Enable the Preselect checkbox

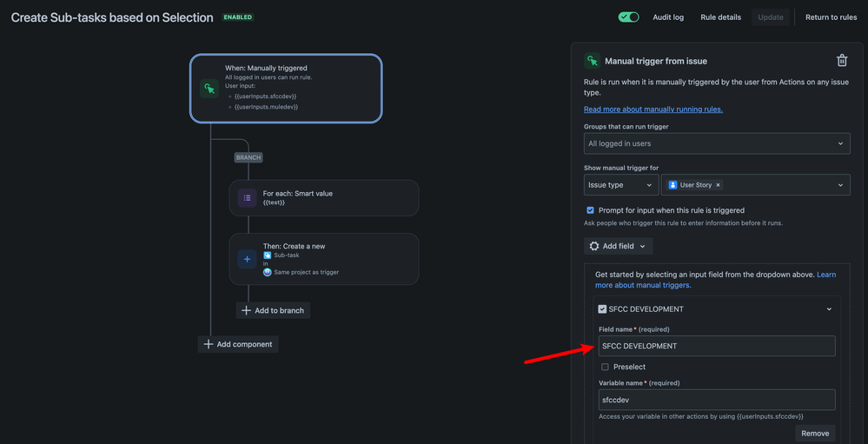605,367
